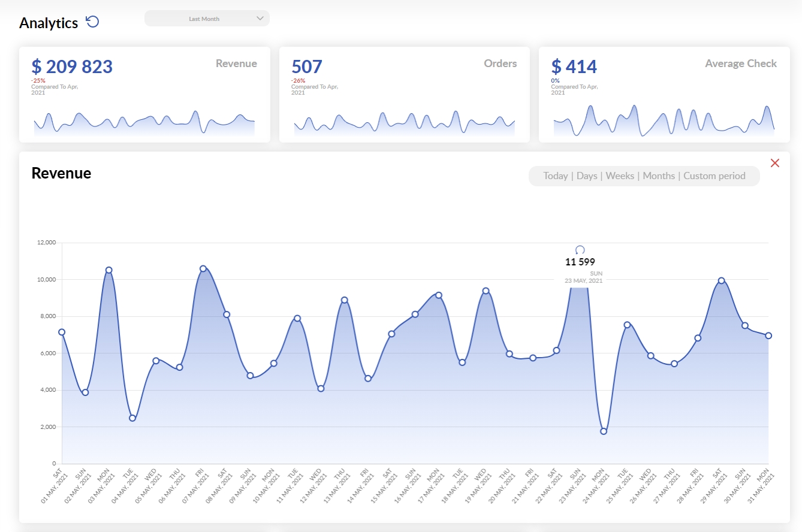Viewport: 802px width, 532px height.
Task: Click the 6,000 y-axis label
Action: point(48,353)
